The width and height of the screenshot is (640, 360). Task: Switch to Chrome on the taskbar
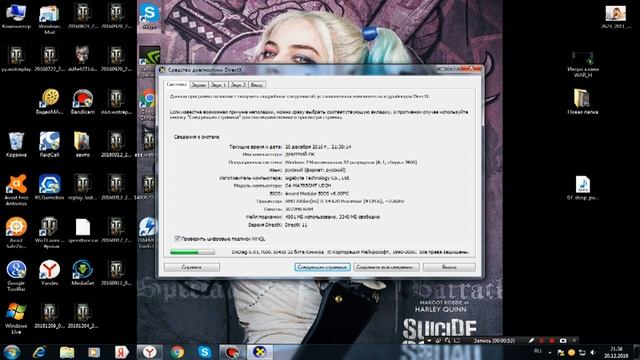click(177, 352)
